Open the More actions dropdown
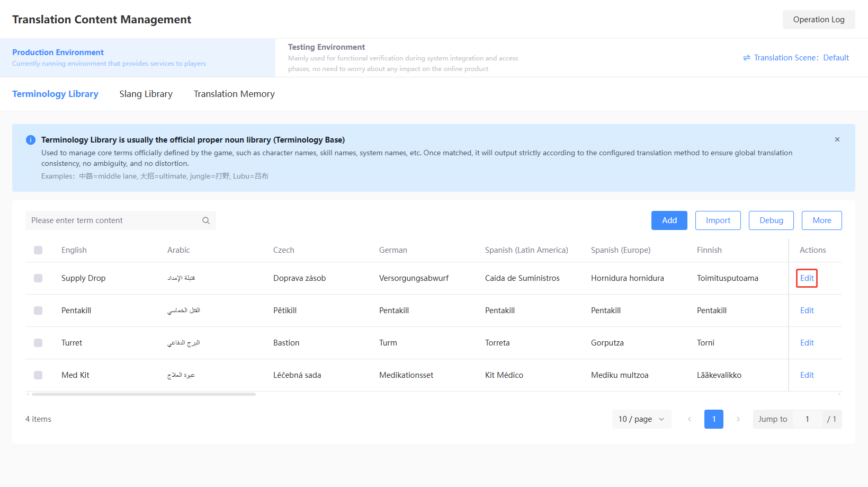 pos(822,220)
